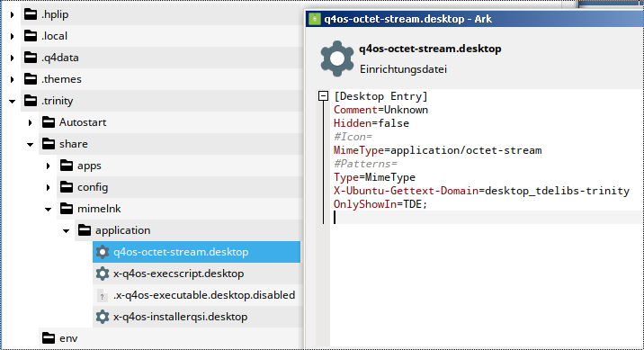Click the .local folder icon
The height and width of the screenshot is (350, 644).
pyautogui.click(x=31, y=36)
